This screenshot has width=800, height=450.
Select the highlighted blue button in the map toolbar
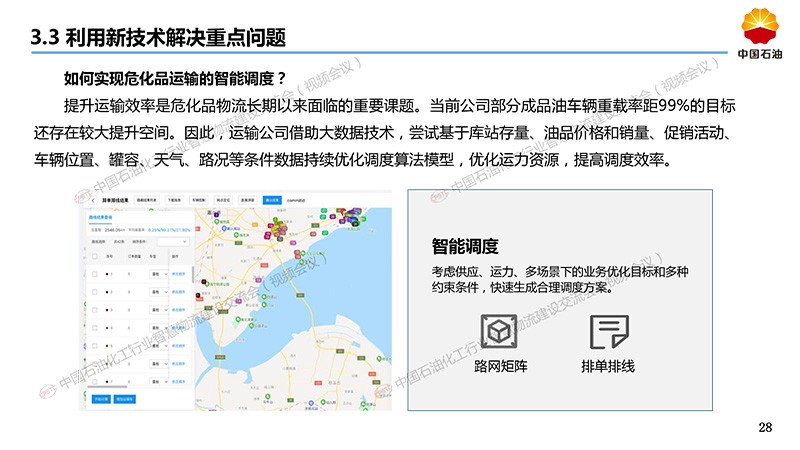point(272,200)
